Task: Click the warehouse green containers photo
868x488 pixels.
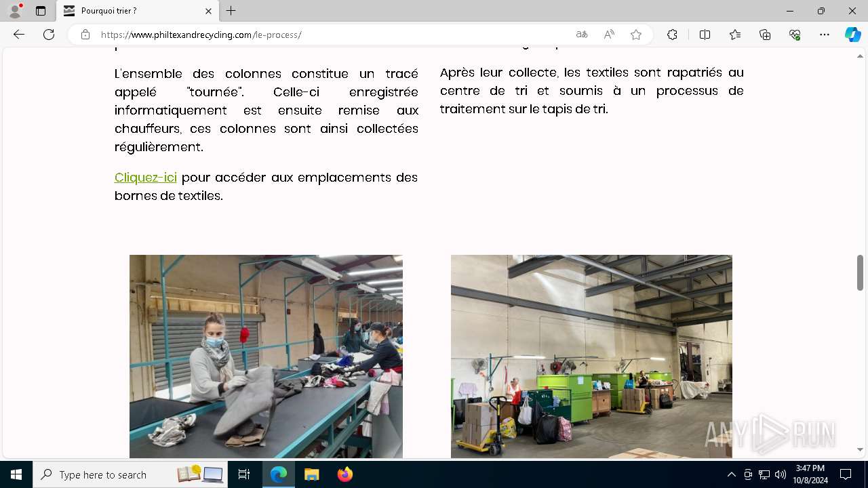Action: [x=591, y=357]
